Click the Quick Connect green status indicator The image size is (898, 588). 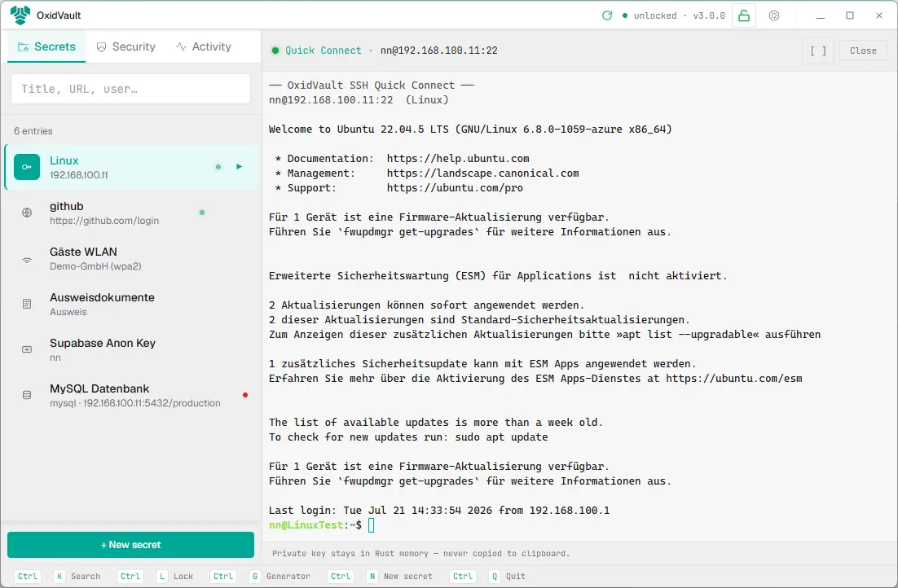pyautogui.click(x=275, y=50)
